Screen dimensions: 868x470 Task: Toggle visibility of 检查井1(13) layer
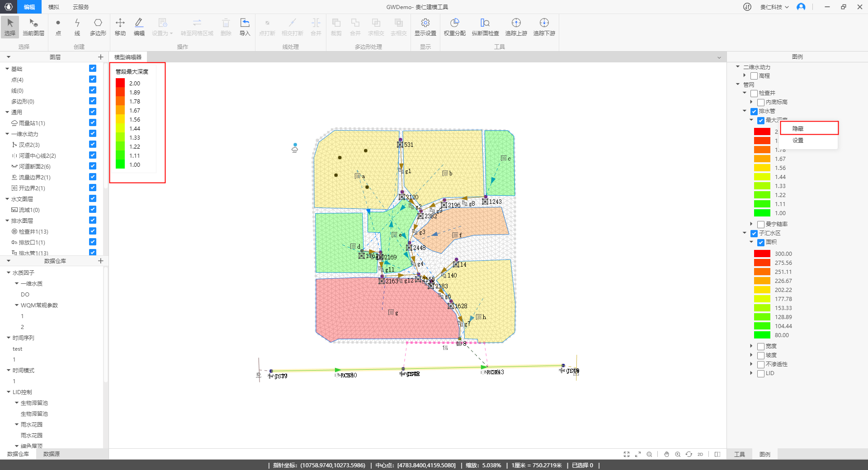(x=93, y=231)
